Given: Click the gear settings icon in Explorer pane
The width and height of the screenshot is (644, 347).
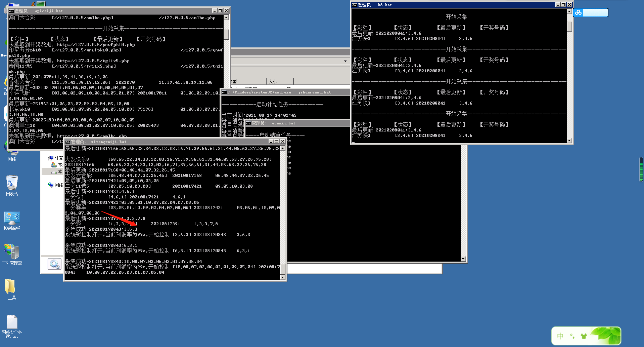Looking at the screenshot, I should [x=54, y=264].
